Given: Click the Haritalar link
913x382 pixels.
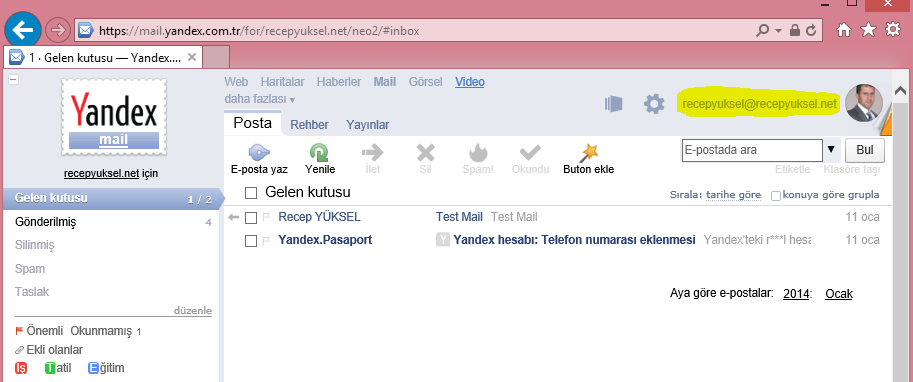Looking at the screenshot, I should 282,82.
